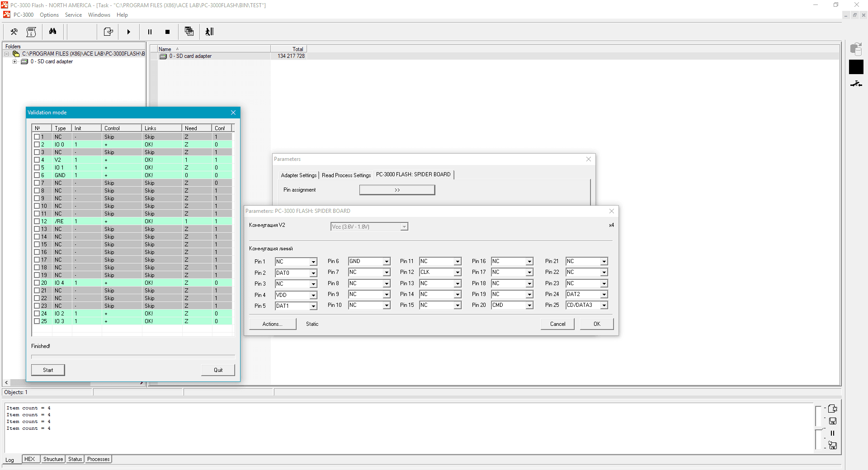
Task: Close the Validation mode dialog
Action: click(x=233, y=113)
